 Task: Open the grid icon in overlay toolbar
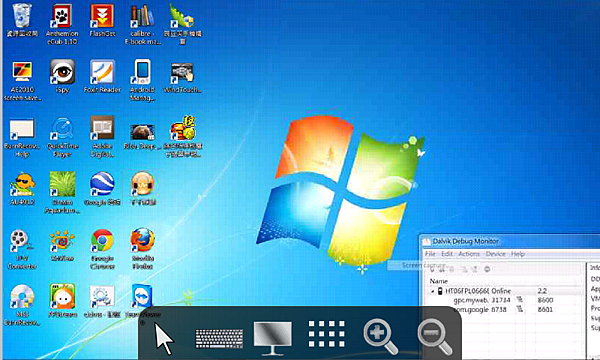point(326,334)
